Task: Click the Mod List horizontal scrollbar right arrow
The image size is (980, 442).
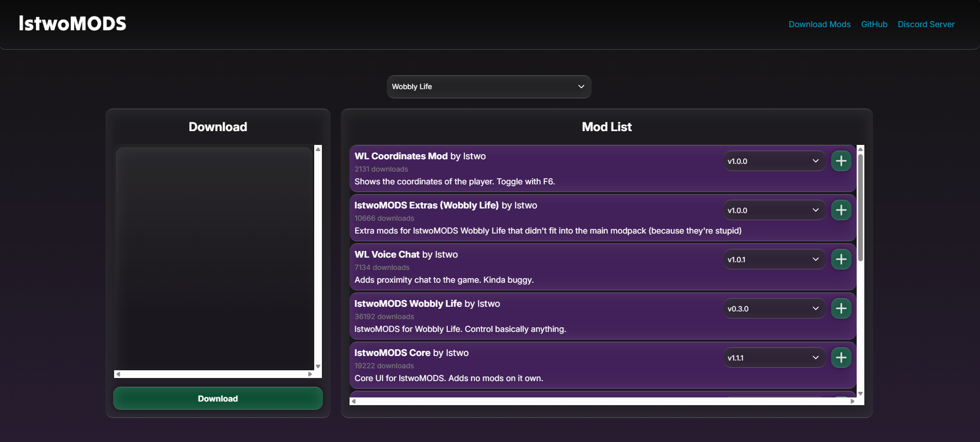Action: [853, 401]
